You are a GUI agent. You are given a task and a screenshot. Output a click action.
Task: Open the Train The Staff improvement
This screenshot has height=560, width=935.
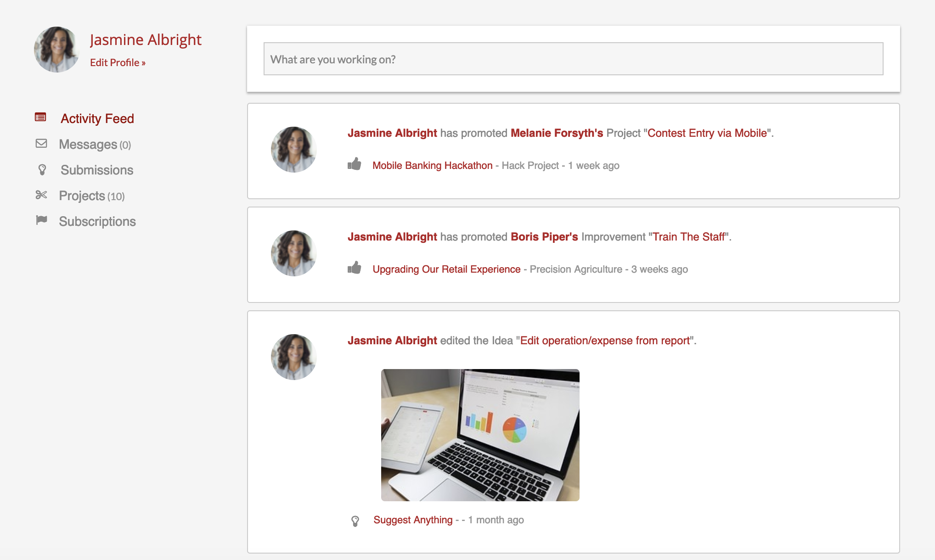tap(689, 237)
